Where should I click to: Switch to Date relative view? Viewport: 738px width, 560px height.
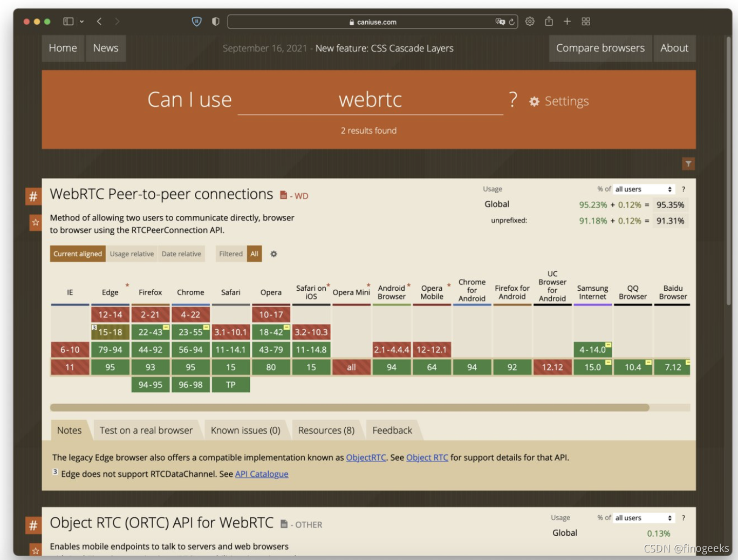(181, 254)
